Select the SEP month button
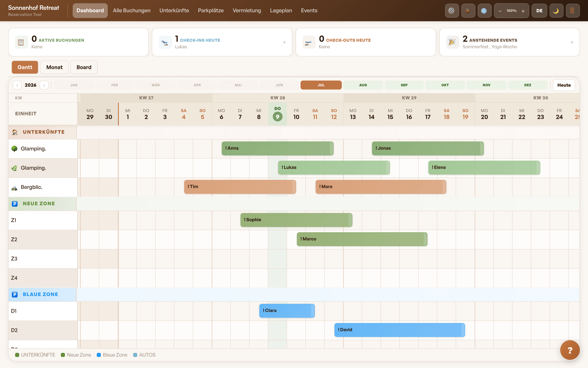The width and height of the screenshot is (588, 368). tap(404, 85)
